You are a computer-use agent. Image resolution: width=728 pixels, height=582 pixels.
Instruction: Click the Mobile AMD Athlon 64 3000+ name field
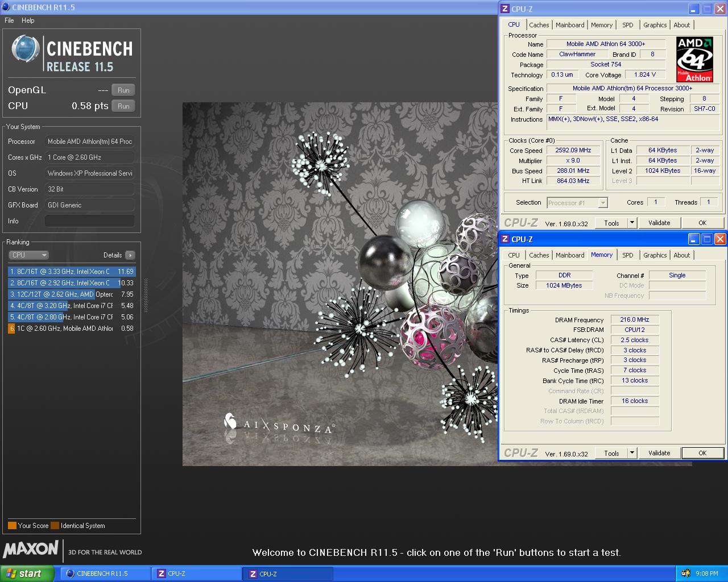606,44
